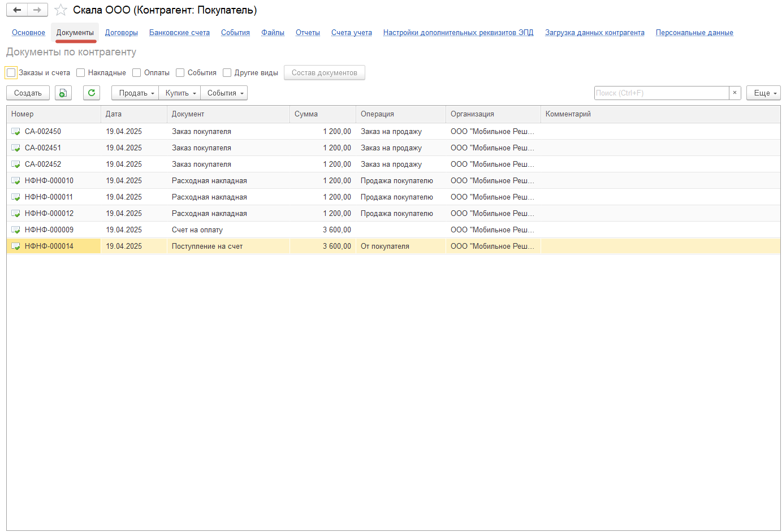Click into the Поиск search field
Viewport: 782px width, 532px height.
660,93
